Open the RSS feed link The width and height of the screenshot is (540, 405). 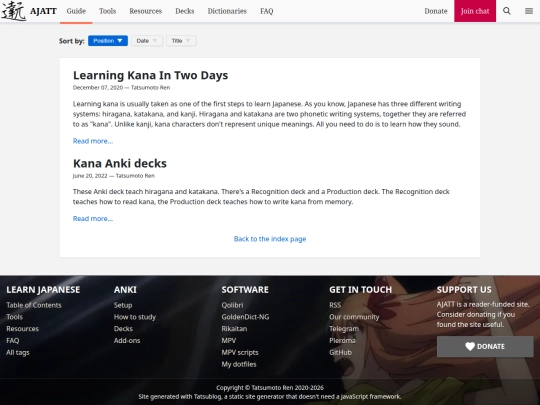(335, 305)
